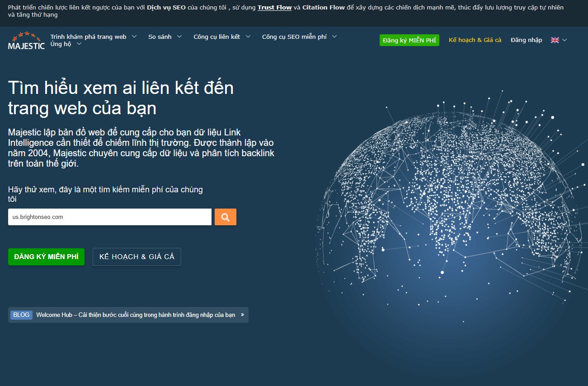Click the Đăng nhập link
Image resolution: width=588 pixels, height=386 pixels.
click(526, 40)
